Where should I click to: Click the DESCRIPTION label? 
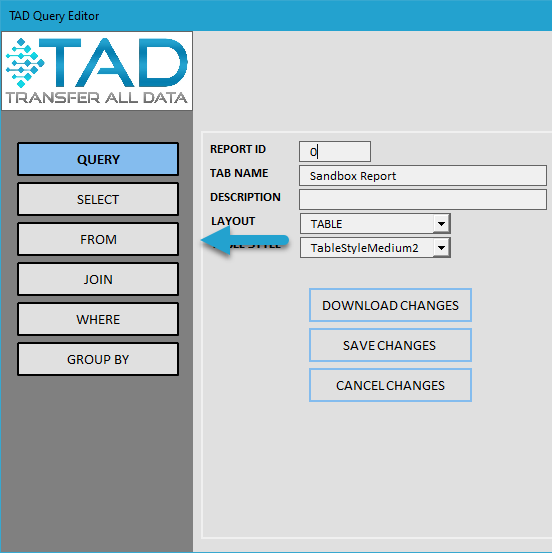[x=245, y=197]
